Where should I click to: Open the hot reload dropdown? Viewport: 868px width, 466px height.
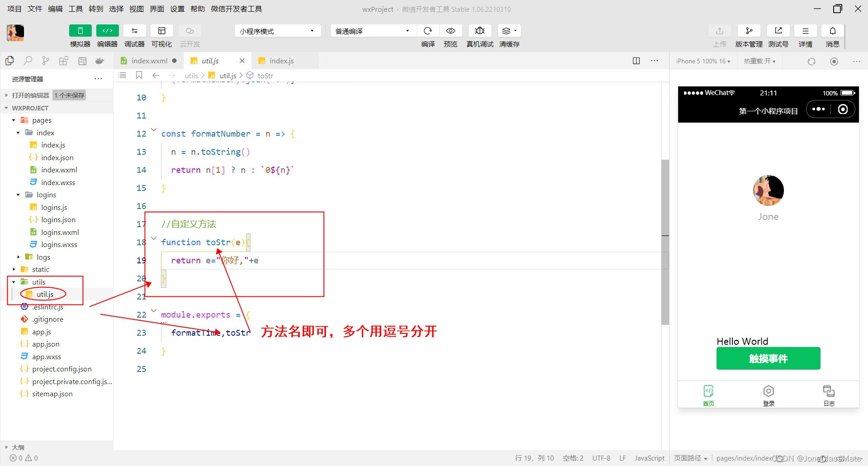(x=759, y=61)
